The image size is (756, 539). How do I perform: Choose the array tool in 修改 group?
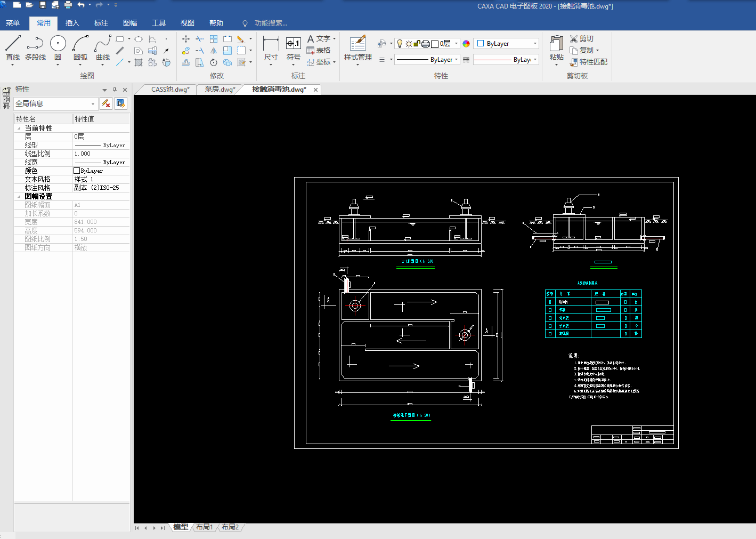point(214,39)
